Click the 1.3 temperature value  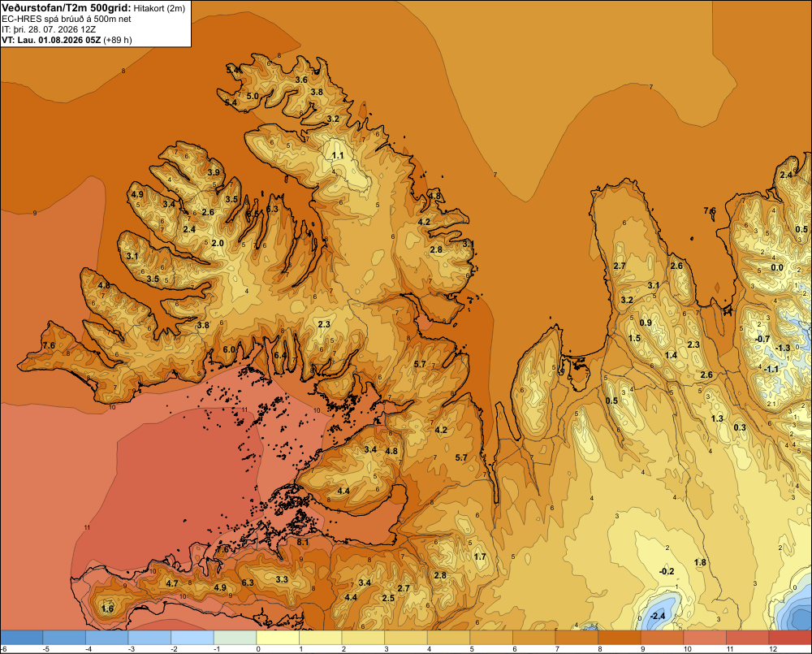[717, 418]
